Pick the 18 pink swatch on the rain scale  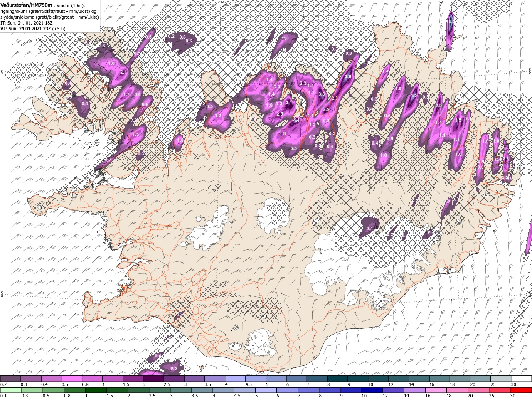[x=456, y=390]
